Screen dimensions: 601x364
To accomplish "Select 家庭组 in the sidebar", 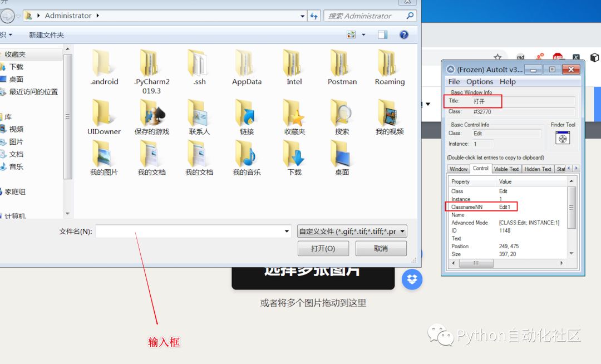I will coord(15,191).
